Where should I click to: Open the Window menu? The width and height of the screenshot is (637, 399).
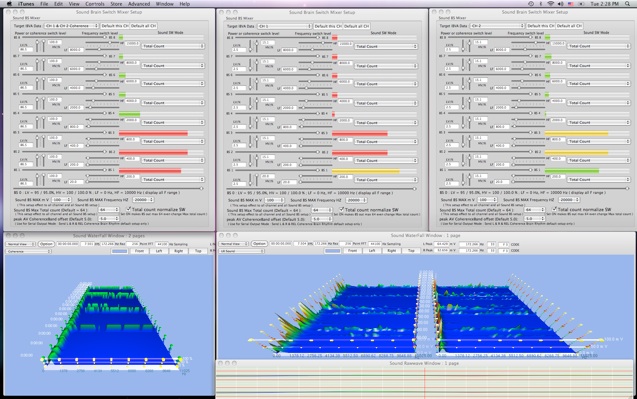click(165, 4)
